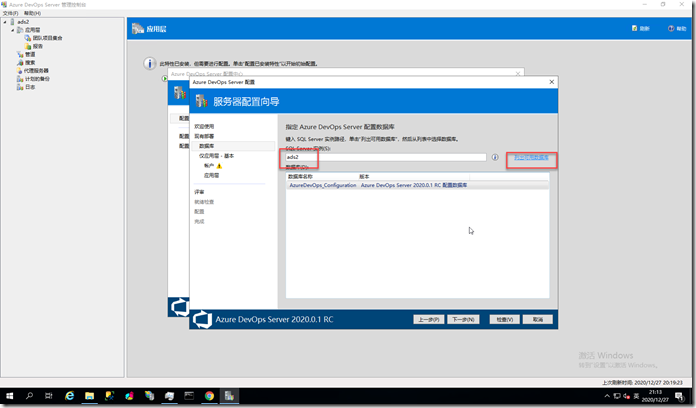Select the wizard's 应用层 sub-step
Screen dimensions: 696x408
[x=211, y=175]
